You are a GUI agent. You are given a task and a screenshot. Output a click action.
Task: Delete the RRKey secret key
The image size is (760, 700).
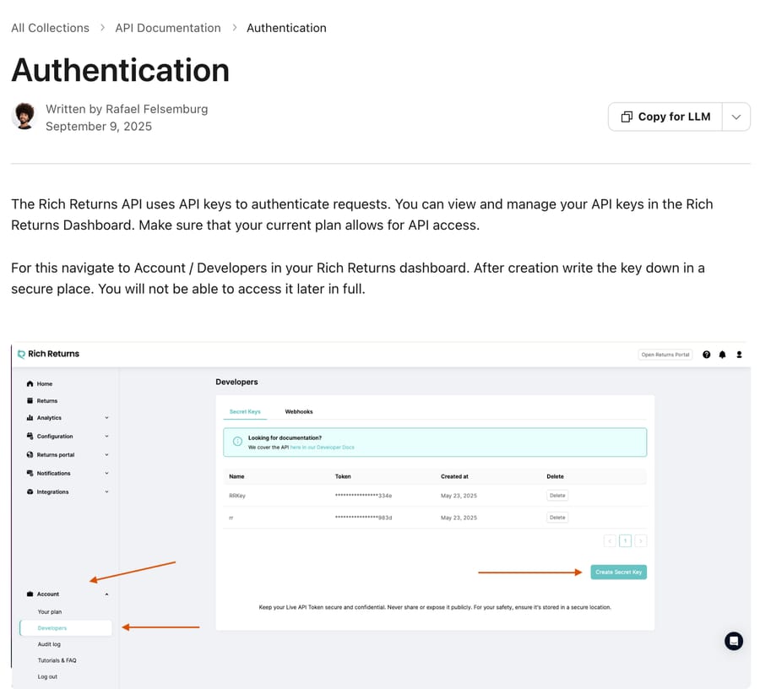(557, 496)
